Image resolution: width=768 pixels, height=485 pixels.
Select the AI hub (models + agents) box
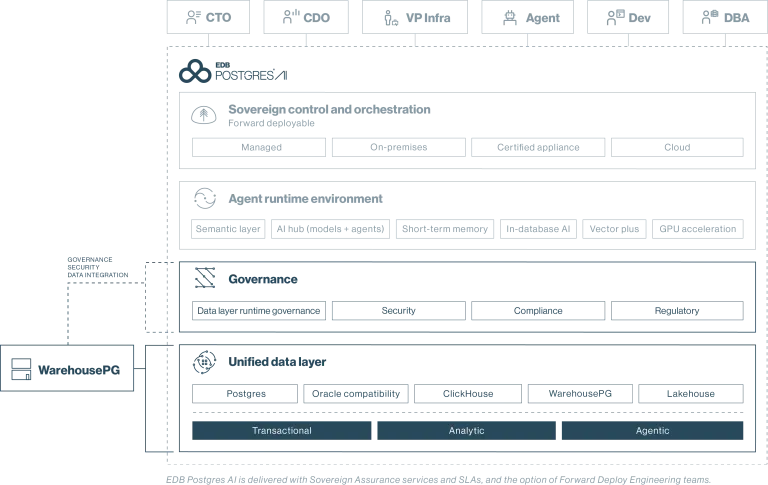pyautogui.click(x=331, y=229)
